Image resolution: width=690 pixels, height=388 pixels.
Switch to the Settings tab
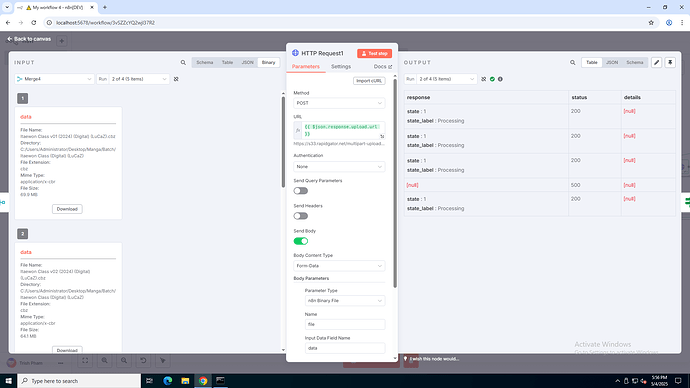(x=341, y=66)
